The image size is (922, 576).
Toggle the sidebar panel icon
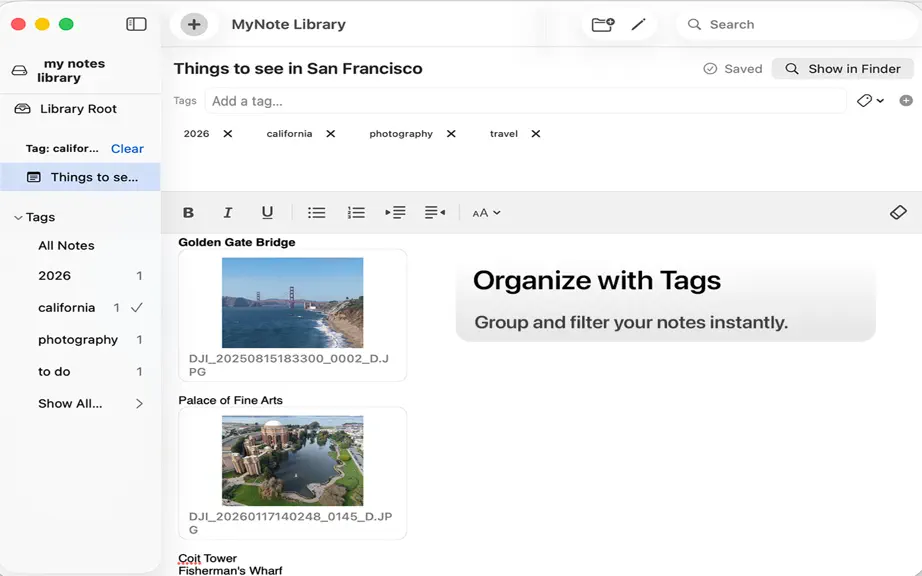pos(136,24)
